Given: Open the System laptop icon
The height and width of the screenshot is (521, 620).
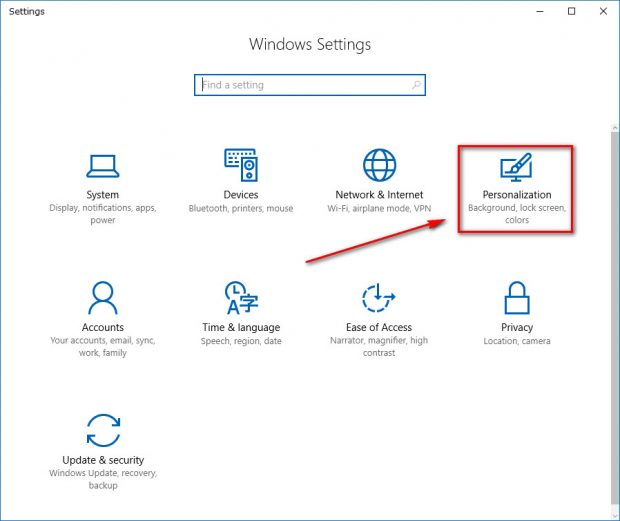Looking at the screenshot, I should point(103,166).
